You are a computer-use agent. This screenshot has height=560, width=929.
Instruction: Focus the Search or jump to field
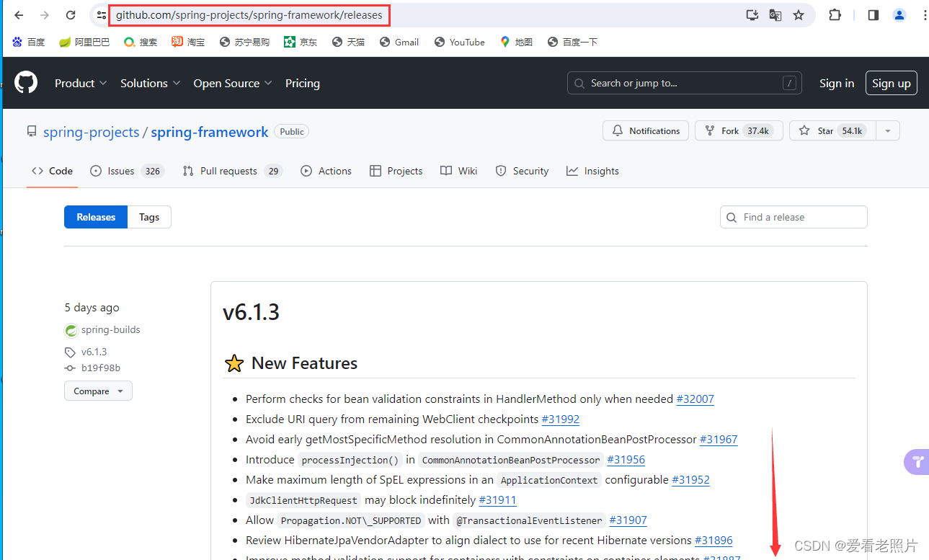[684, 83]
